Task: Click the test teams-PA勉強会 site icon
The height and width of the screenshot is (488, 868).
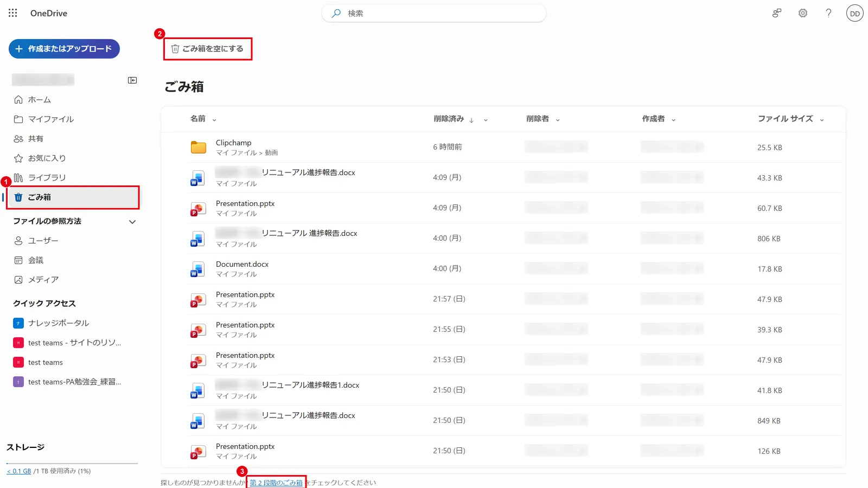Action: [18, 382]
